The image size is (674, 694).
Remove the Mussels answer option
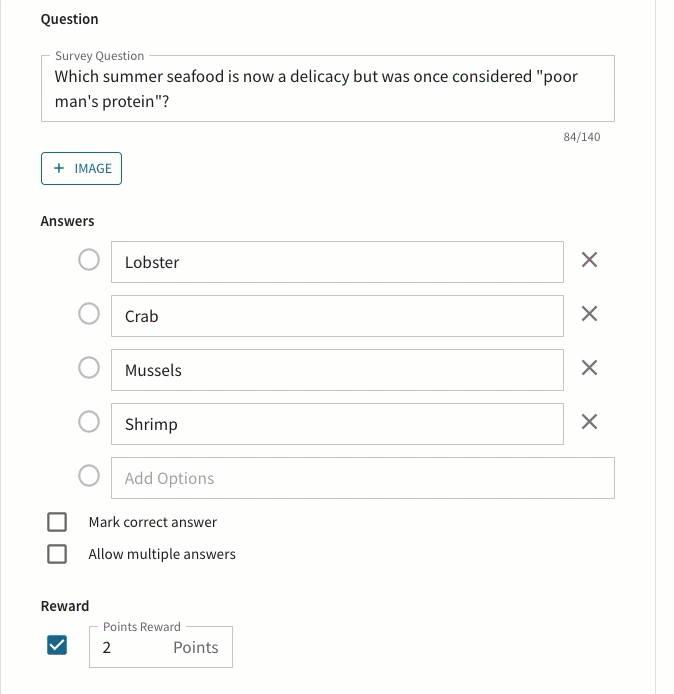click(x=589, y=368)
